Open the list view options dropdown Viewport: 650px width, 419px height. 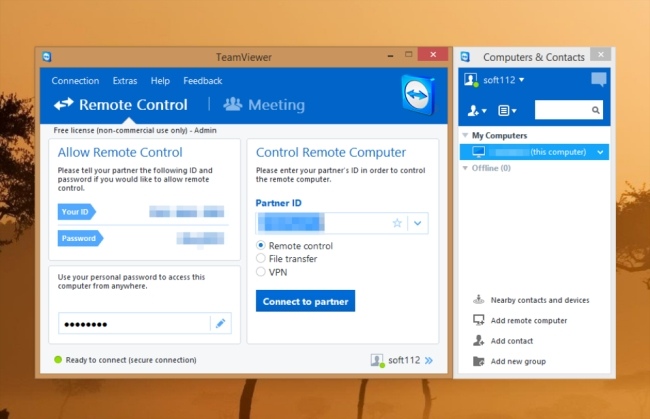tap(507, 111)
